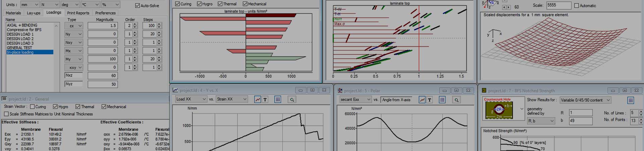Select DESIGN LOAD 2 in the loadings list

pos(20,39)
